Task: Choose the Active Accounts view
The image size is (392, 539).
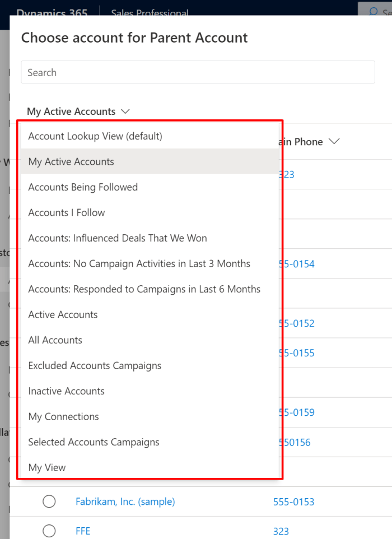Action: point(63,314)
